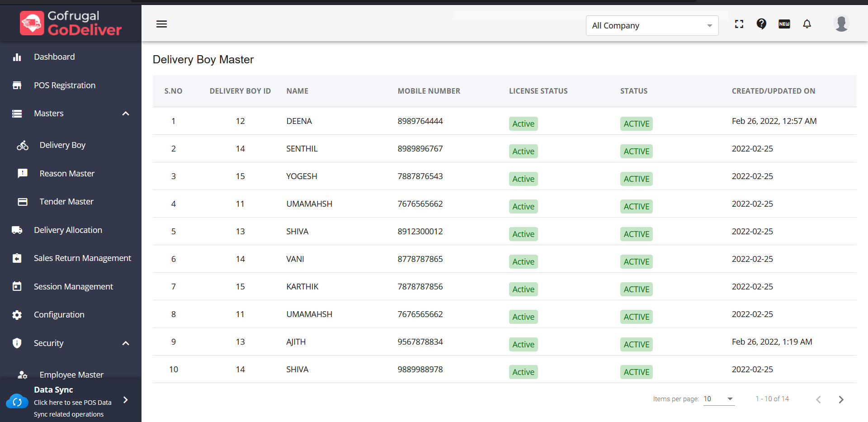Collapse the Security menu section
Viewport: 868px width, 422px height.
pyautogui.click(x=126, y=343)
